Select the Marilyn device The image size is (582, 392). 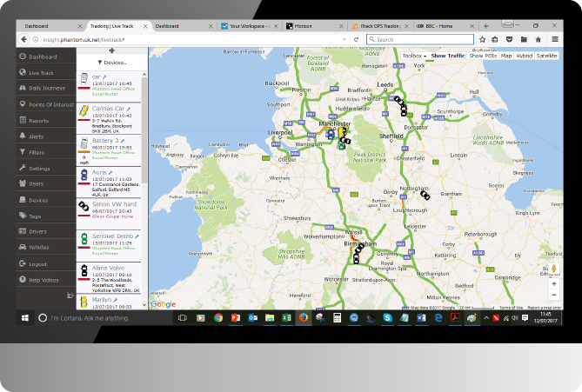(110, 302)
